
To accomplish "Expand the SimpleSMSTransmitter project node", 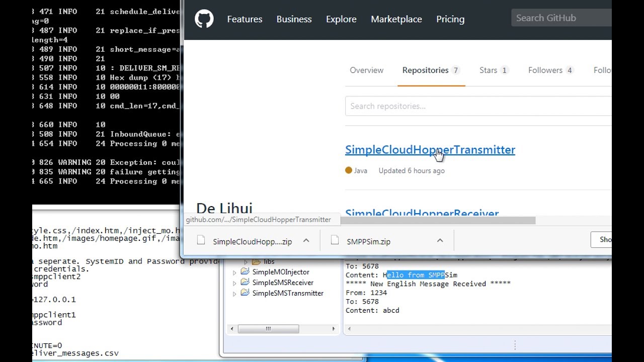I will 234,293.
